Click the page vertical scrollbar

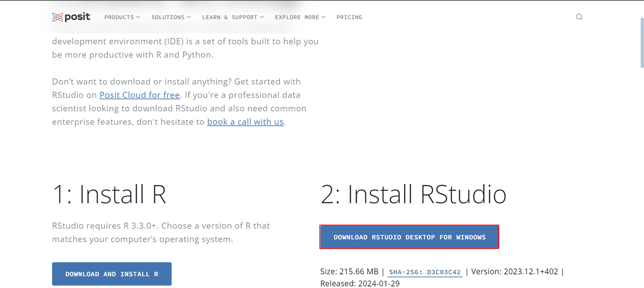pos(642,42)
